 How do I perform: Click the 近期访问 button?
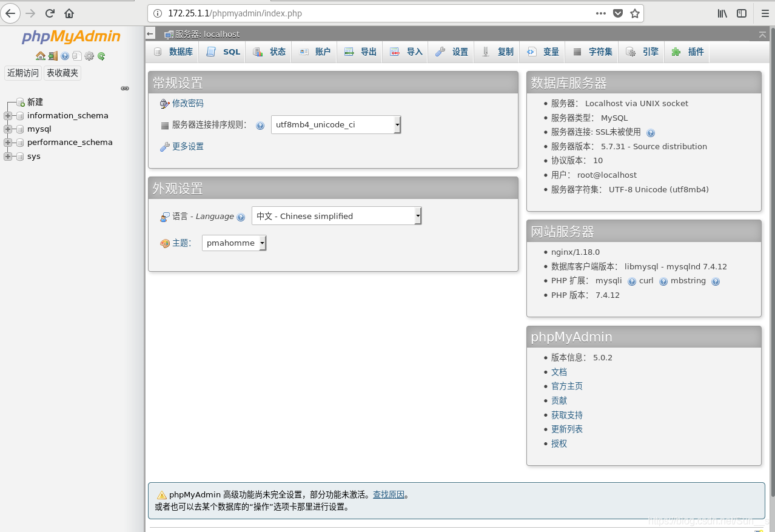23,73
